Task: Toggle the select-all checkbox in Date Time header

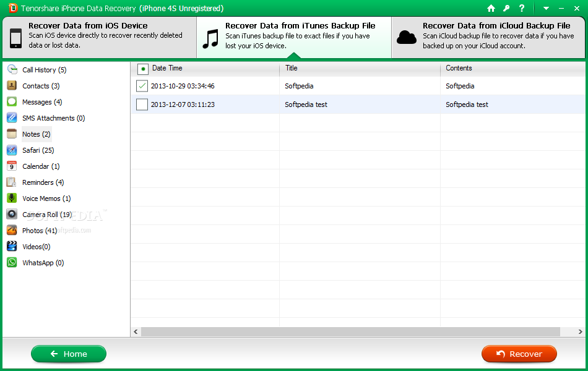Action: pyautogui.click(x=143, y=69)
